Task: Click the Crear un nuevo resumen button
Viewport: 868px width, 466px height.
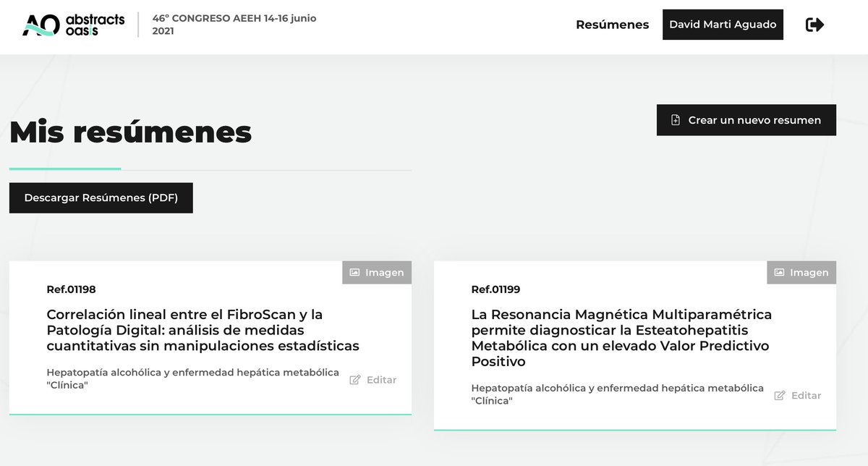Action: click(x=746, y=120)
